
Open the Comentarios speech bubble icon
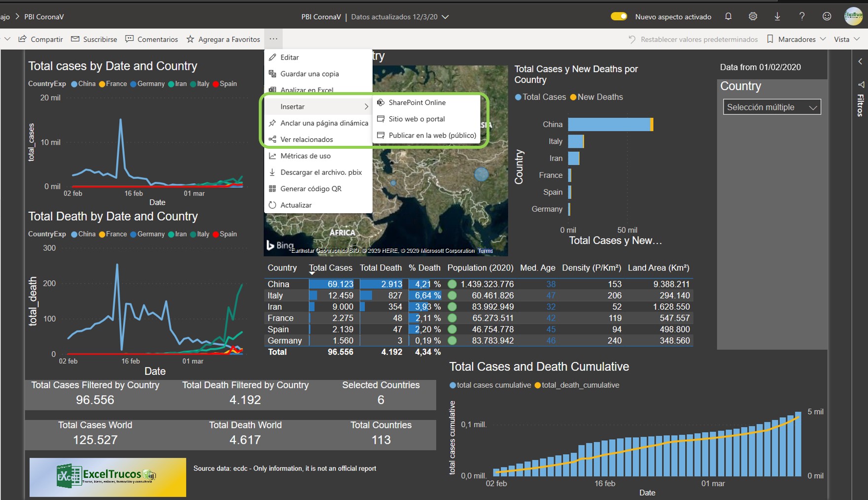[x=129, y=39]
